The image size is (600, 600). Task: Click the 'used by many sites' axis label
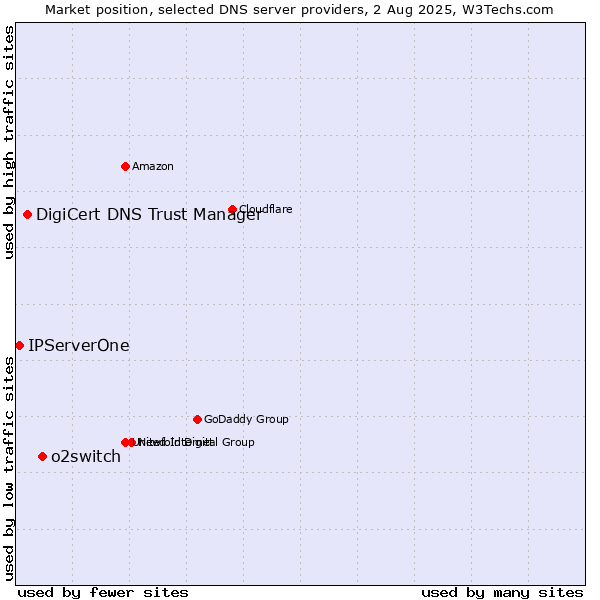pyautogui.click(x=502, y=593)
